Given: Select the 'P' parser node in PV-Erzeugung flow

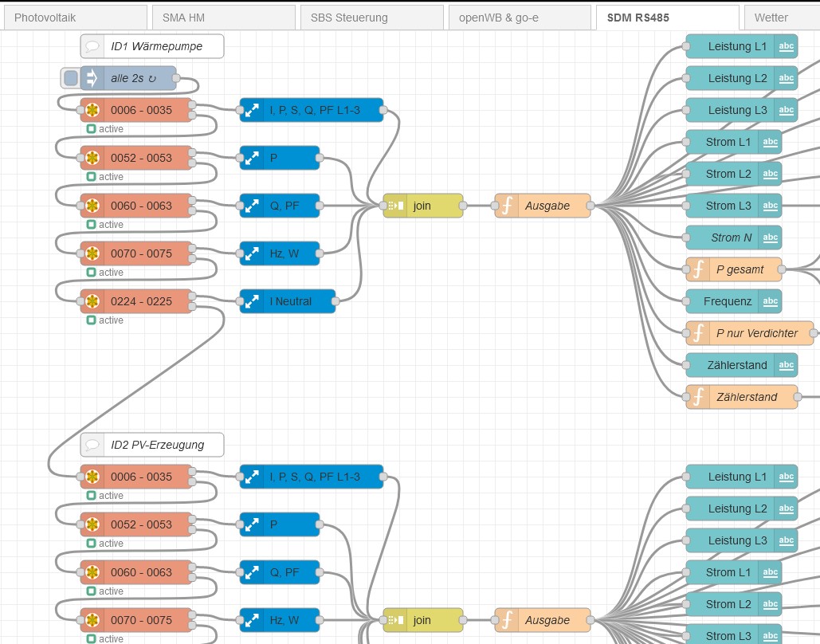Looking at the screenshot, I should (x=279, y=524).
